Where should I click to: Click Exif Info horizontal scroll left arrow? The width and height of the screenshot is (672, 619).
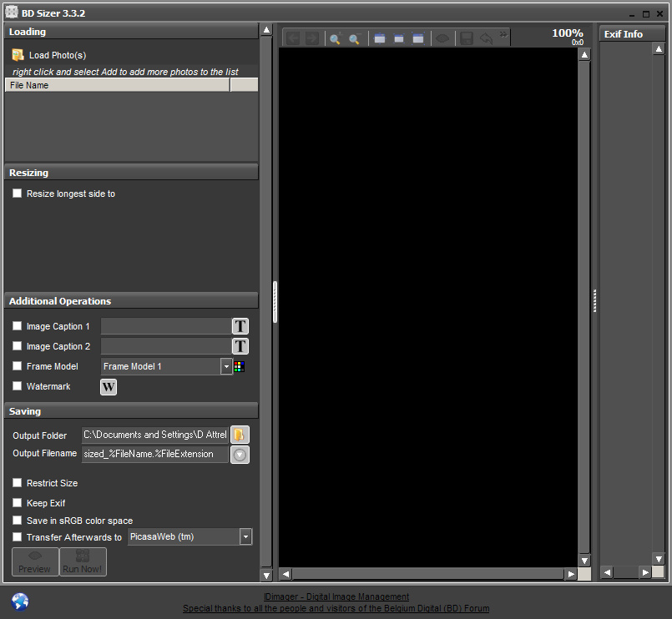607,572
